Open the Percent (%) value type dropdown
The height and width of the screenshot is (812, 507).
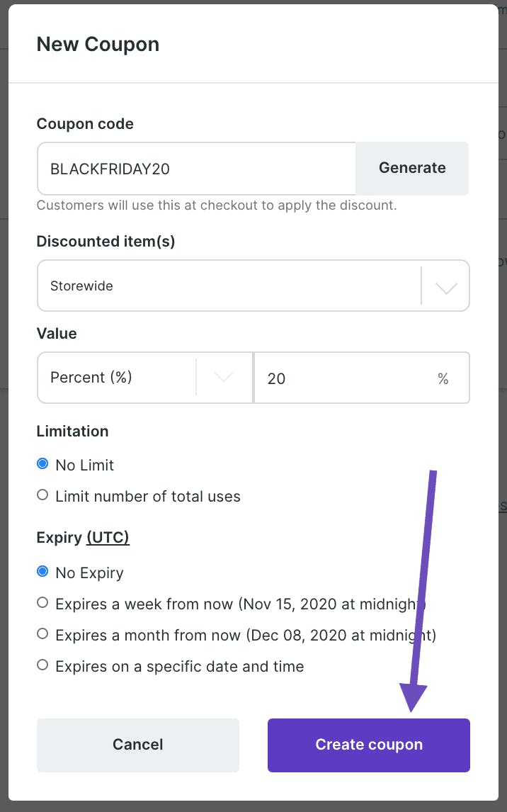pyautogui.click(x=145, y=378)
